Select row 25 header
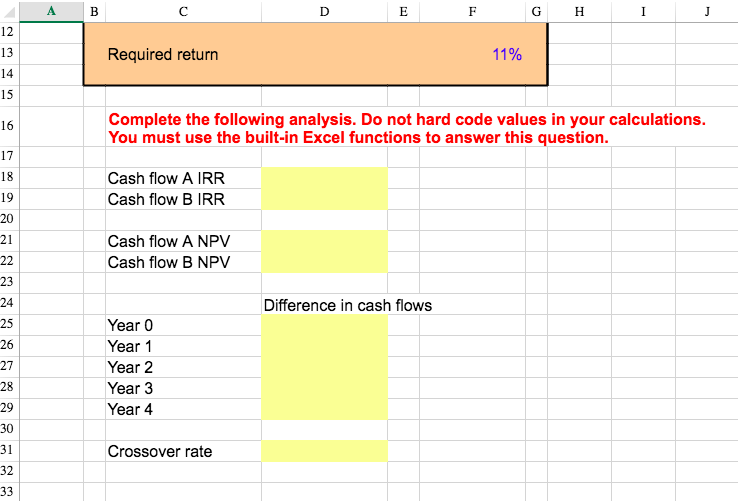The image size is (738, 501). pyautogui.click(x=9, y=324)
